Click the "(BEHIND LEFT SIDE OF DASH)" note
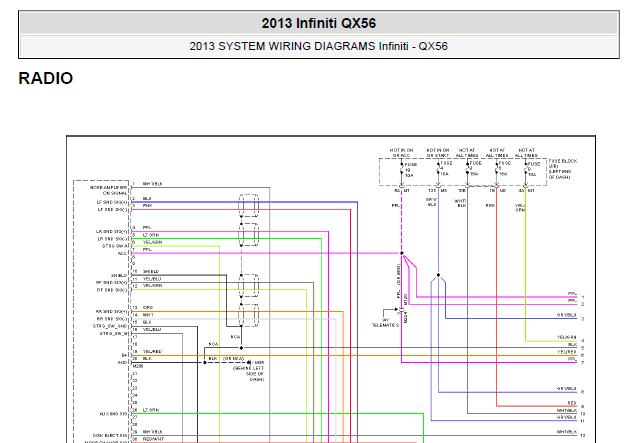The image size is (637, 443). (248, 374)
